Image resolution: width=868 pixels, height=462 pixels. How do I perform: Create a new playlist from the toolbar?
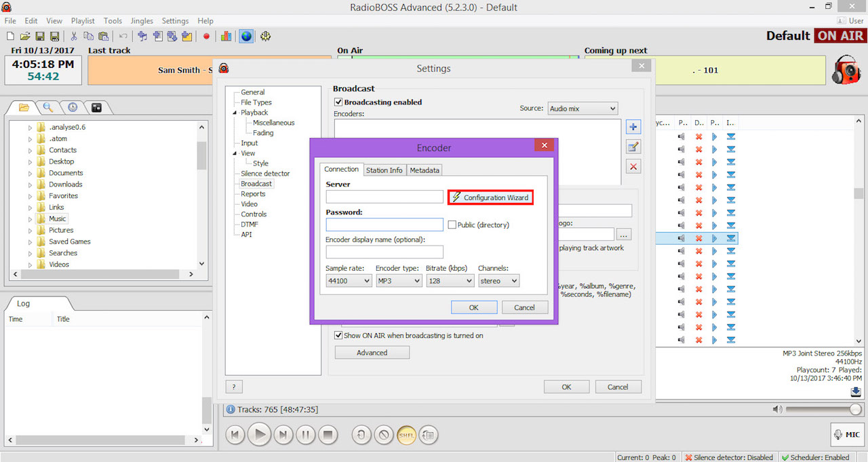pos(10,36)
